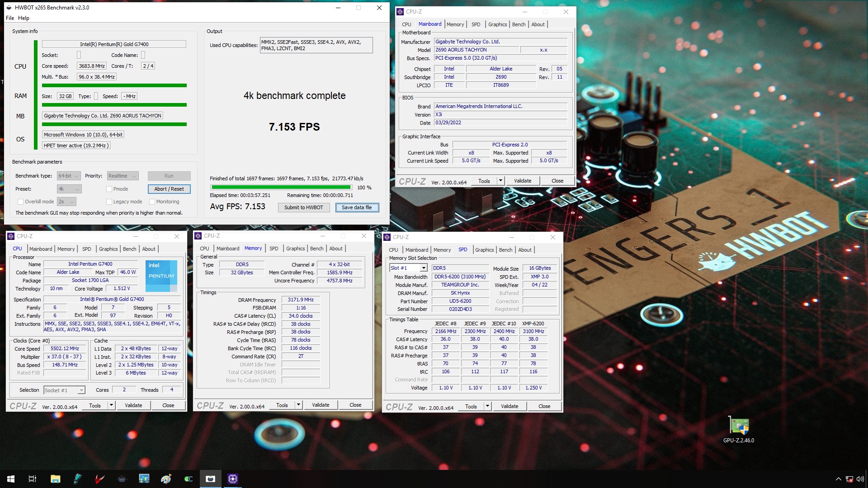This screenshot has height=488, width=868.
Task: Click the XMP-6200 column header
Action: click(533, 324)
